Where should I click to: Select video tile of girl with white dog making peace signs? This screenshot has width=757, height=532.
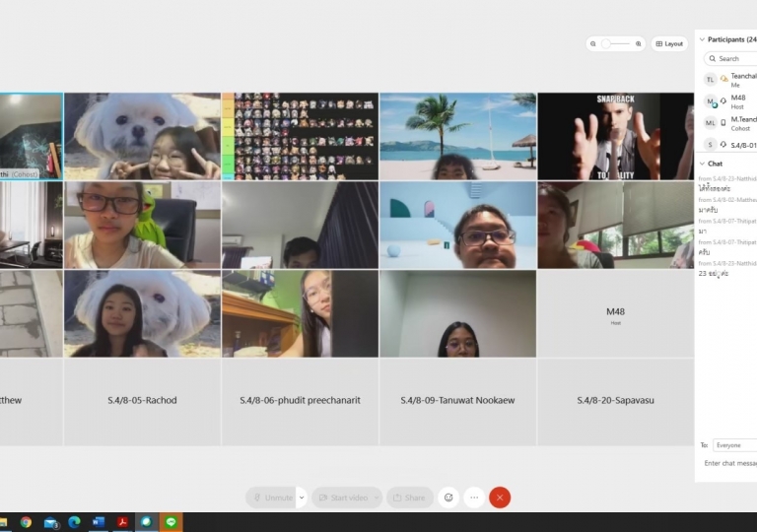pos(142,136)
